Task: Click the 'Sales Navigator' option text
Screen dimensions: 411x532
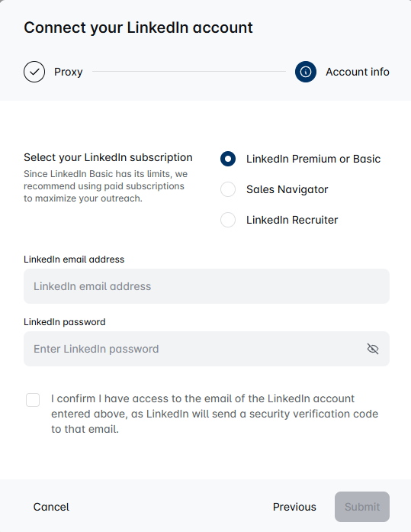Action: point(287,189)
